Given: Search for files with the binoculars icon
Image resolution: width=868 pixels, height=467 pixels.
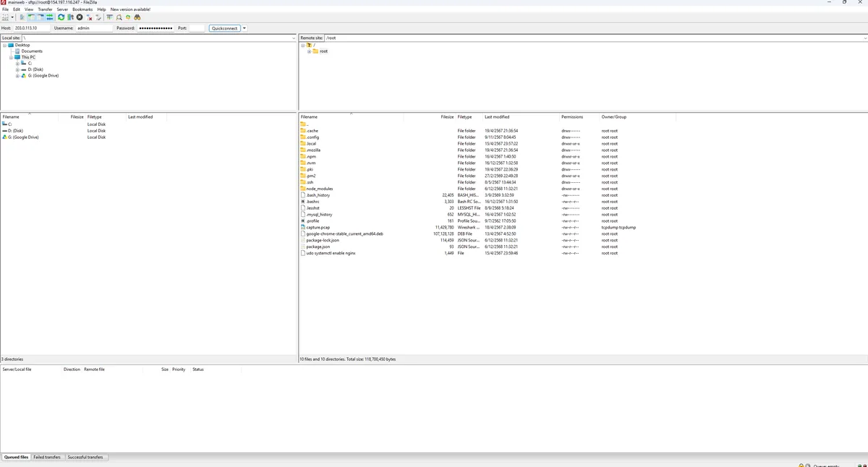Looking at the screenshot, I should pos(137,17).
